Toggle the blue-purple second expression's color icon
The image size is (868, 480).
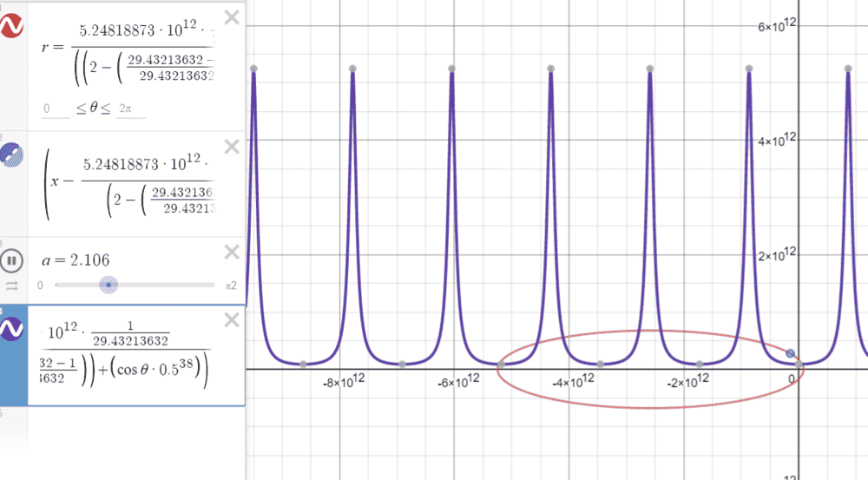pos(11,156)
